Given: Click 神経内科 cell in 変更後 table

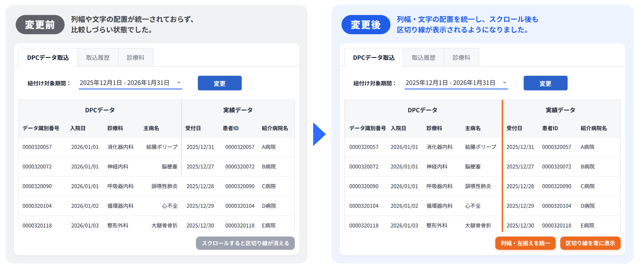Looking at the screenshot, I should (x=437, y=167).
